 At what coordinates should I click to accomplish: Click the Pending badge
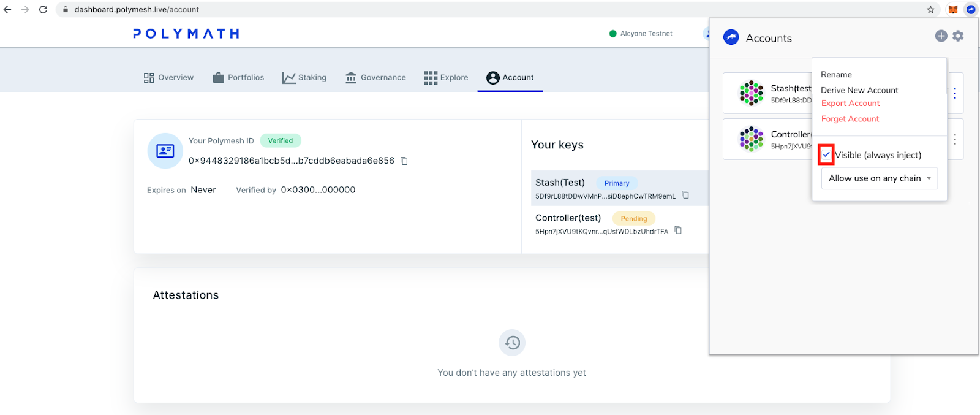tap(634, 218)
